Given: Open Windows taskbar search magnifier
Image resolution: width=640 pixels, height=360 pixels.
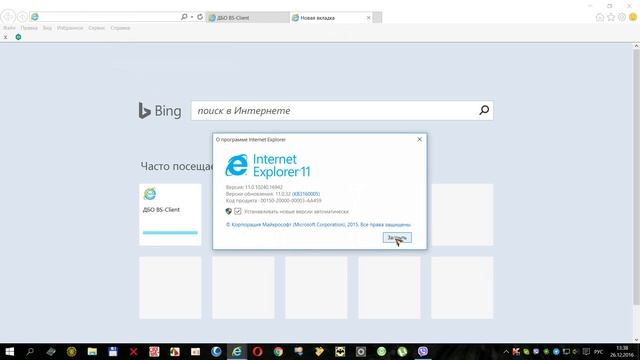Looking at the screenshot, I should coord(30,351).
